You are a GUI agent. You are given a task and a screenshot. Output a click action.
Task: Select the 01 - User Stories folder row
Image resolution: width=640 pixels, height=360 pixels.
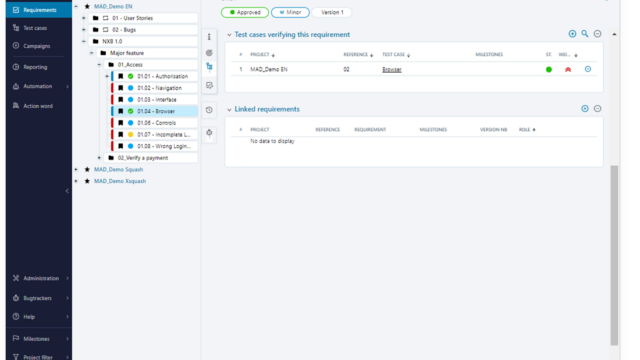pos(143,18)
